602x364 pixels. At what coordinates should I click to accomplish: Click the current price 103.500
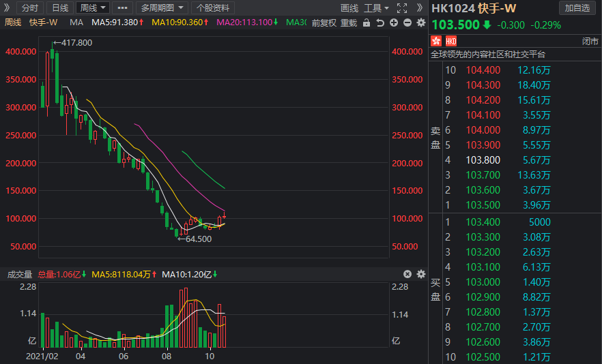point(456,25)
